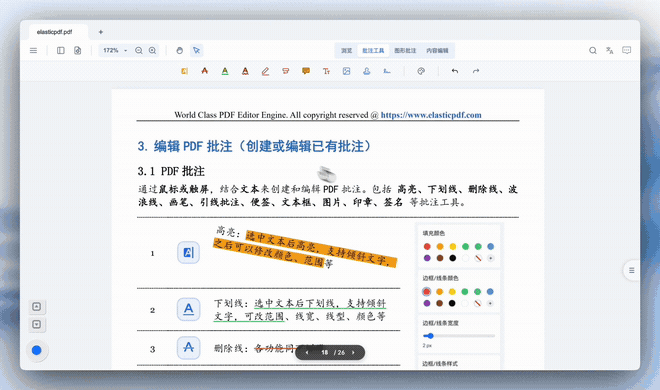Select the highlight annotation tool
This screenshot has height=390, width=660.
coord(184,71)
